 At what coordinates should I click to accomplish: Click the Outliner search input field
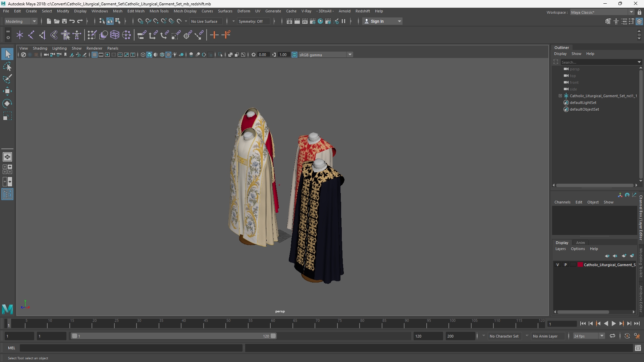599,62
